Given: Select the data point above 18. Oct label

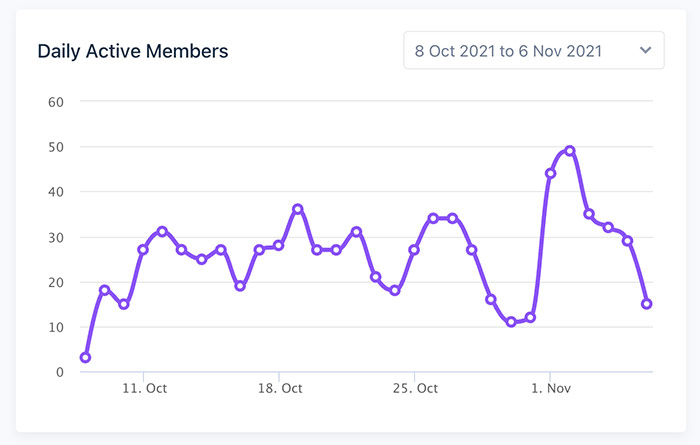Looking at the screenshot, I should [x=279, y=245].
